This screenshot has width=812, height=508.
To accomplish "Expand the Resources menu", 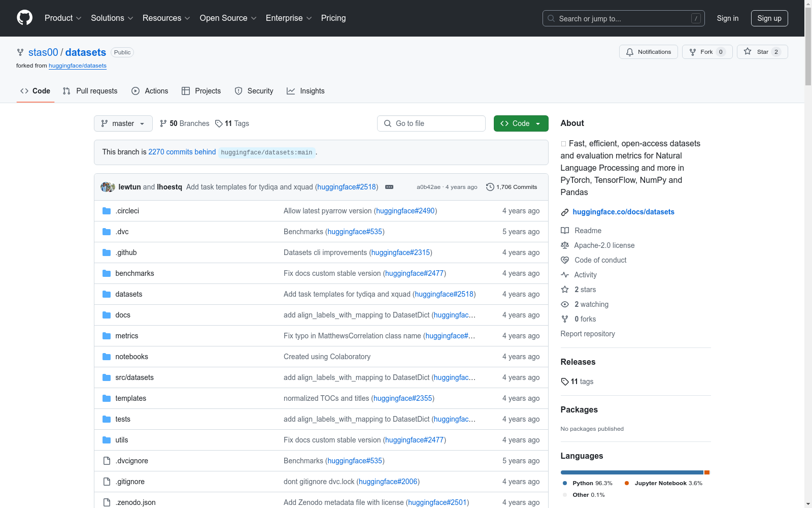I will 166,18.
